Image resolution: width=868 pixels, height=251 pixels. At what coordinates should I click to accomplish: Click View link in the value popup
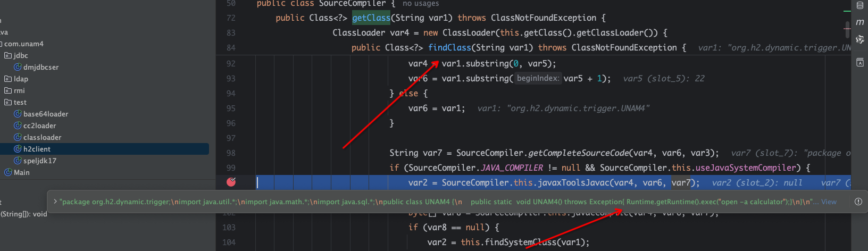point(829,202)
